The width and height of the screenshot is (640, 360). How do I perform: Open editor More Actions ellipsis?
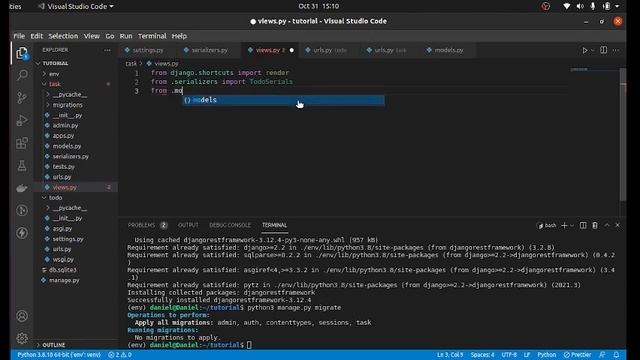(616, 50)
